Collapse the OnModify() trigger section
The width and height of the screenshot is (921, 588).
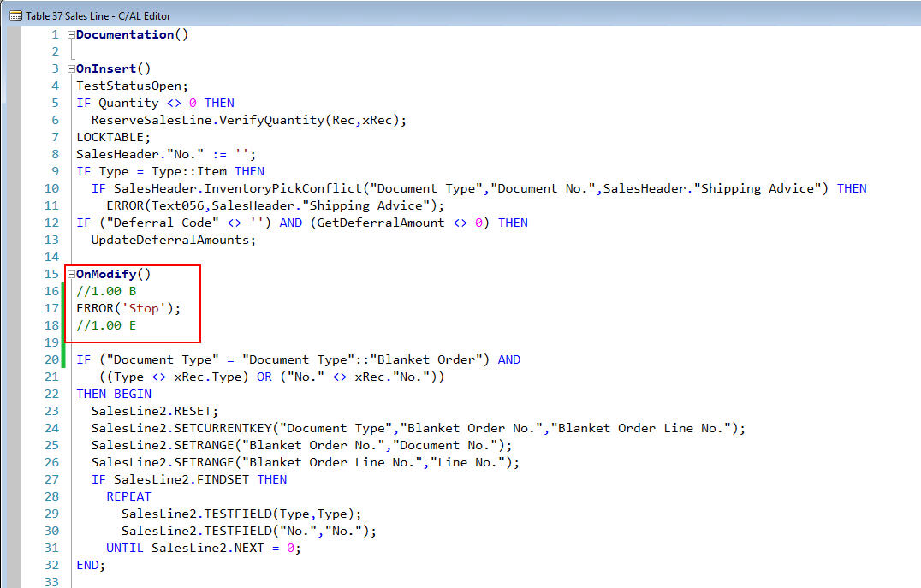pos(72,275)
